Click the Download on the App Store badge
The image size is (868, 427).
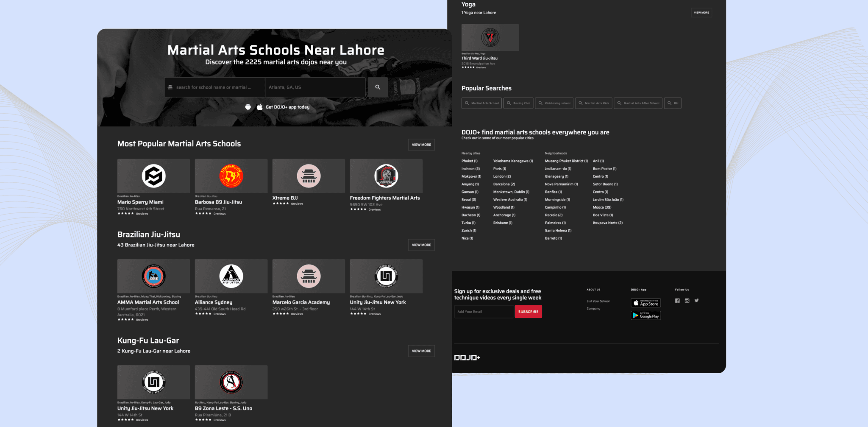pyautogui.click(x=645, y=303)
